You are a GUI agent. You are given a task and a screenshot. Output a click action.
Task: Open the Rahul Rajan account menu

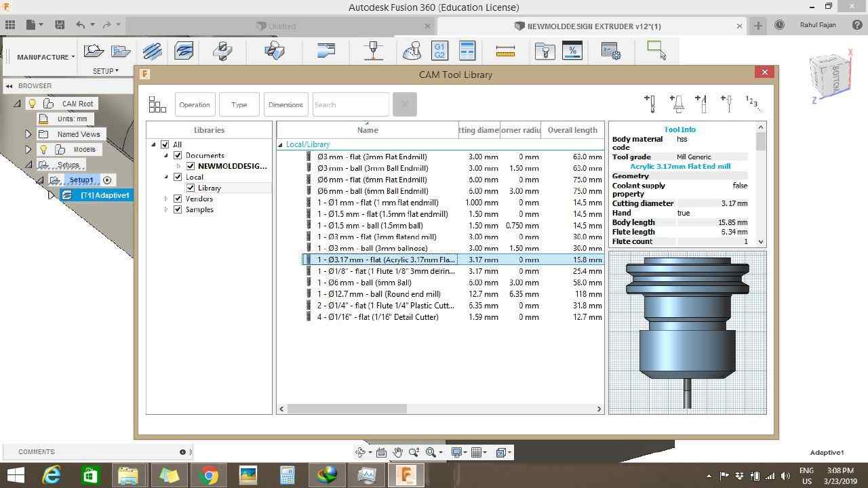click(817, 25)
